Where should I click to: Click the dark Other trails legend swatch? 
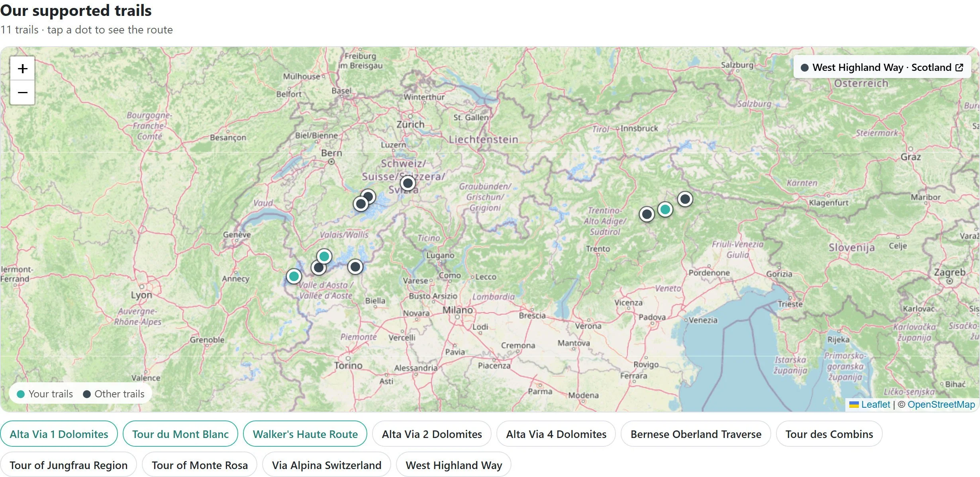[x=87, y=394]
